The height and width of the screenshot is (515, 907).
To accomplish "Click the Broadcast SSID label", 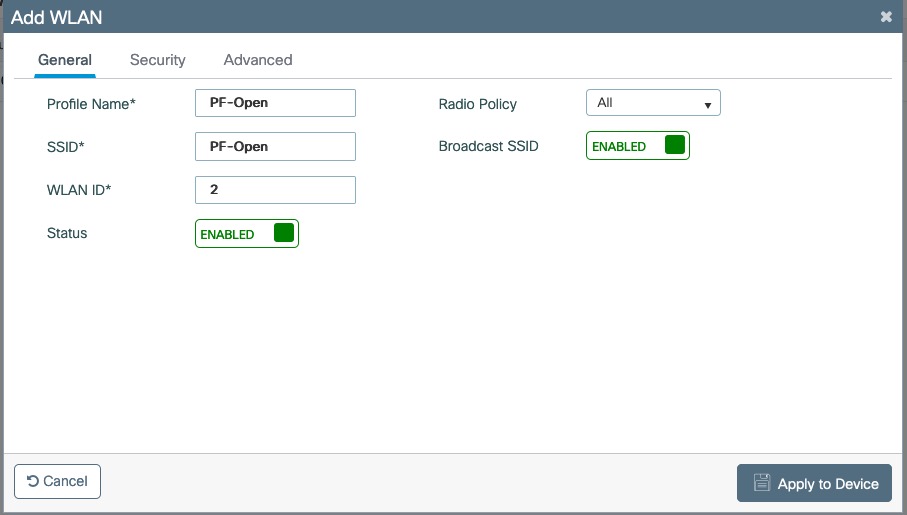I will pos(488,146).
